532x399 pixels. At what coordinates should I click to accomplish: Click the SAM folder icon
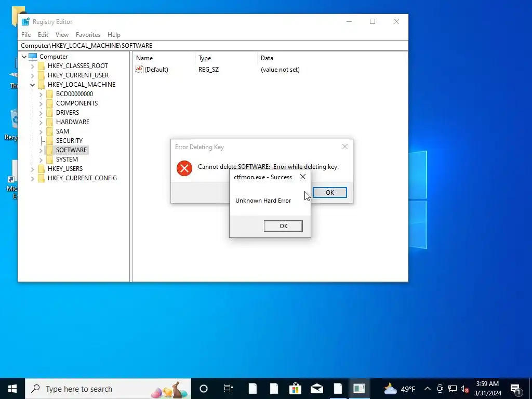pyautogui.click(x=49, y=131)
